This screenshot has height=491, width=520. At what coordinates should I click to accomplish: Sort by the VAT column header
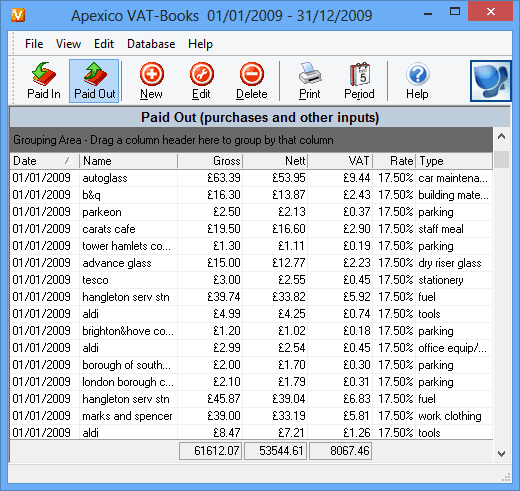tap(340, 161)
